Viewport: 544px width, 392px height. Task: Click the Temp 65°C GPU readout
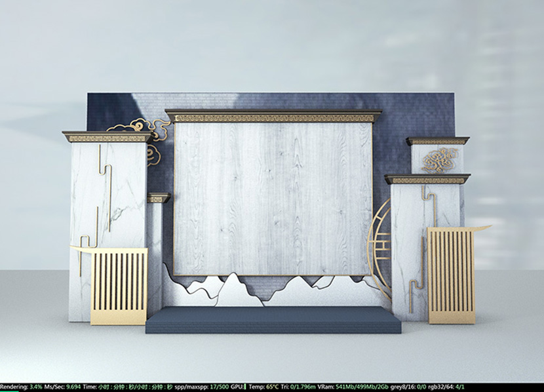click(x=263, y=387)
